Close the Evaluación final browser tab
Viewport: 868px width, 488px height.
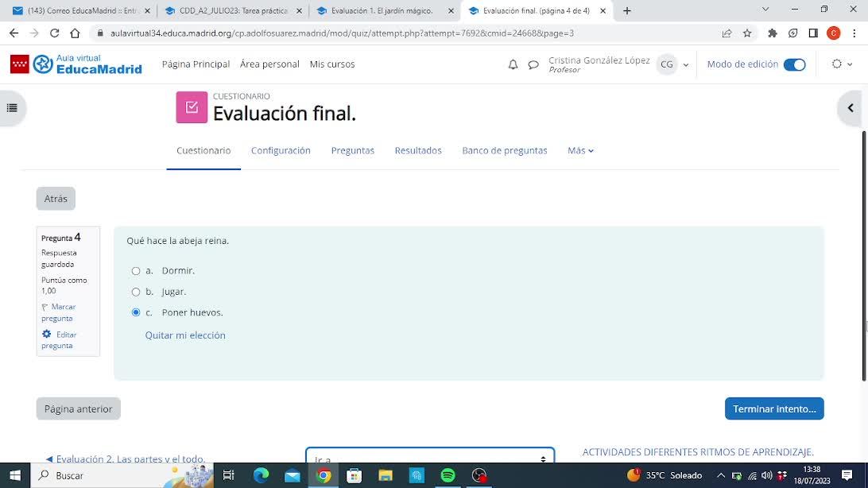(603, 10)
